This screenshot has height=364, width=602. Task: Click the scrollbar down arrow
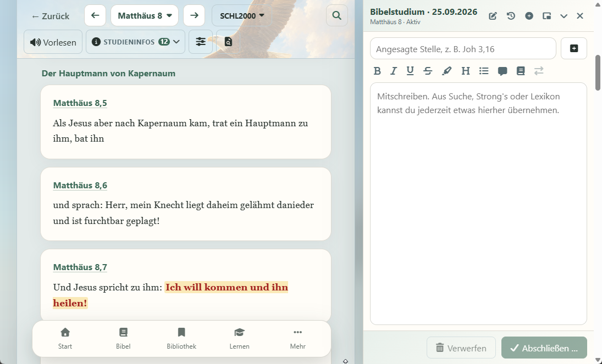click(598, 361)
